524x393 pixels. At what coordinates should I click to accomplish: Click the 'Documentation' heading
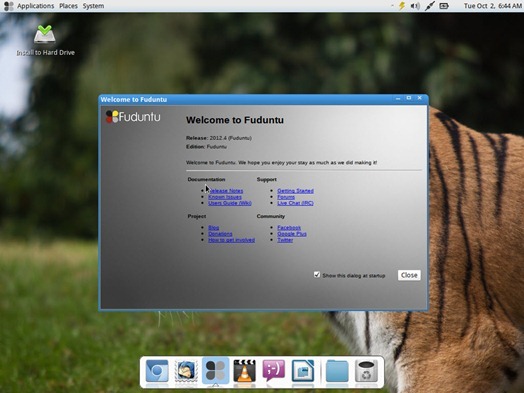click(x=206, y=179)
